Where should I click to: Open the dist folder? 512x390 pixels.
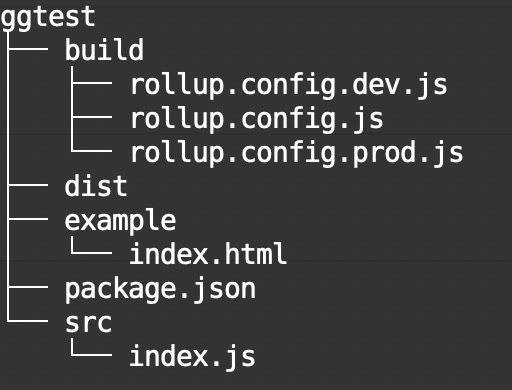[96, 186]
